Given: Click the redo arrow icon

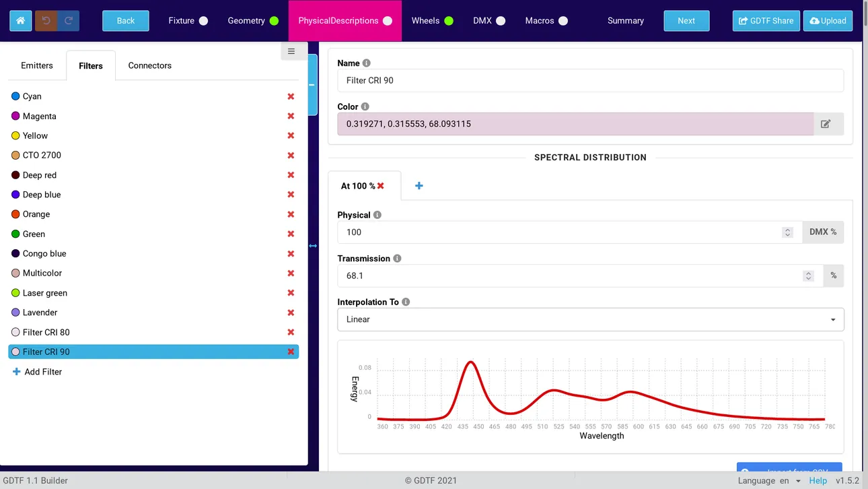Looking at the screenshot, I should coord(69,21).
